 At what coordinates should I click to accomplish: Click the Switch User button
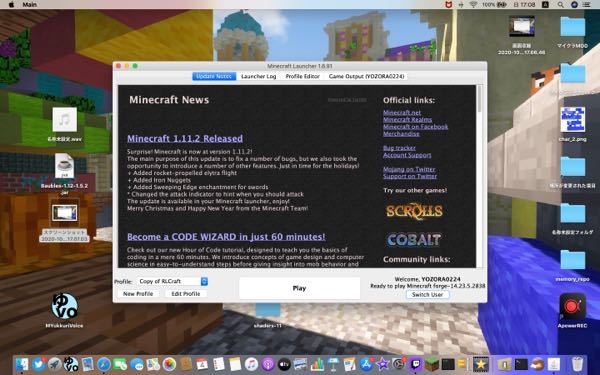pyautogui.click(x=427, y=295)
